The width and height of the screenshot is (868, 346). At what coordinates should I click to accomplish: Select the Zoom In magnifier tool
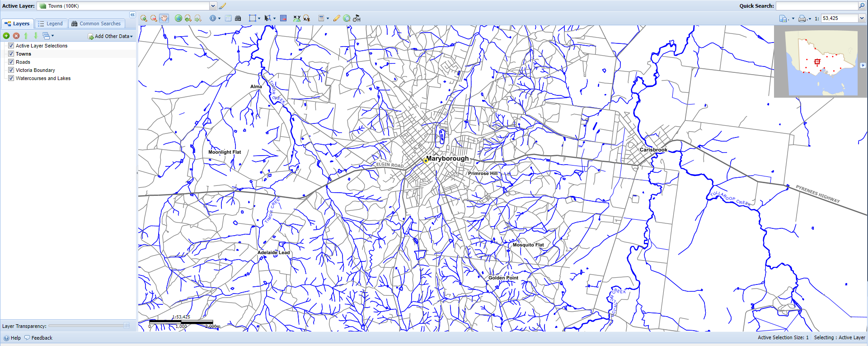(x=144, y=19)
